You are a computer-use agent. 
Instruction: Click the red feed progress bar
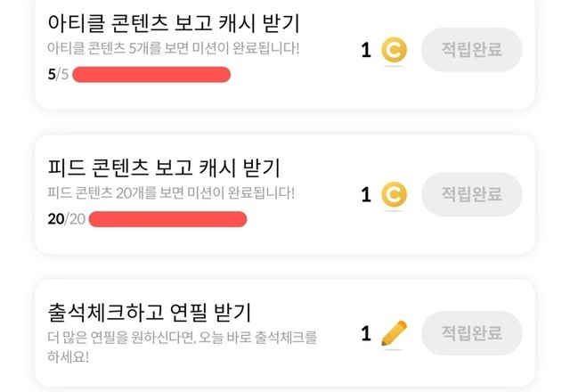167,218
